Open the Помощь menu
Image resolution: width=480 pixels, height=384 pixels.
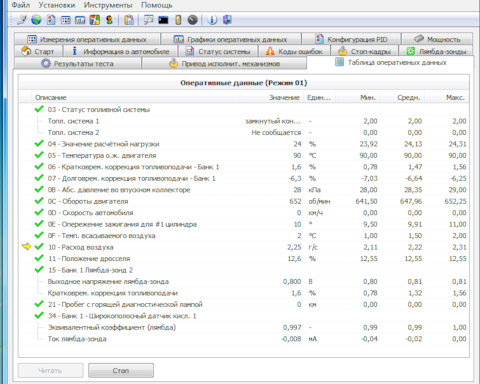157,5
